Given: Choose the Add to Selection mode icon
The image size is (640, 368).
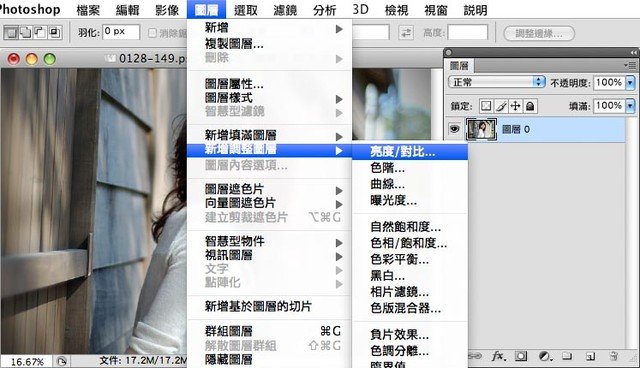Looking at the screenshot, I should click(25, 32).
